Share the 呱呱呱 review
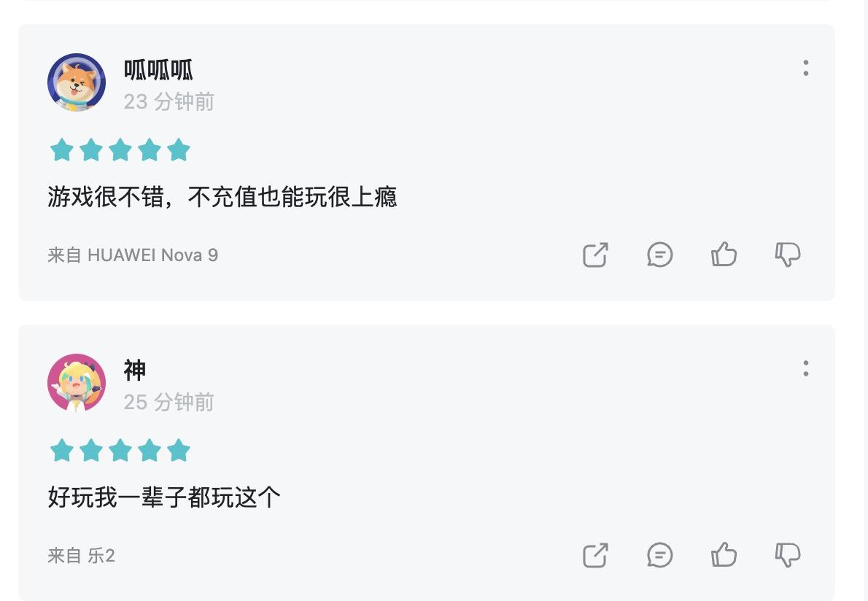868x601 pixels. [595, 255]
